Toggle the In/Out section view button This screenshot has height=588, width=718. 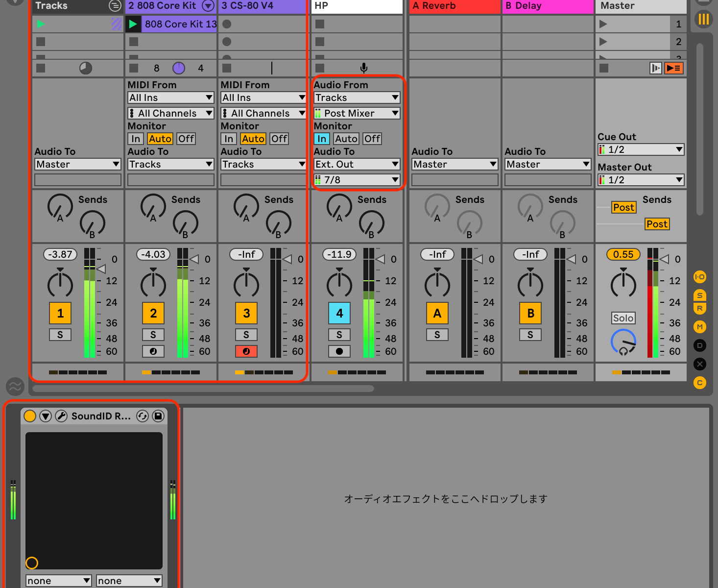[x=700, y=277]
